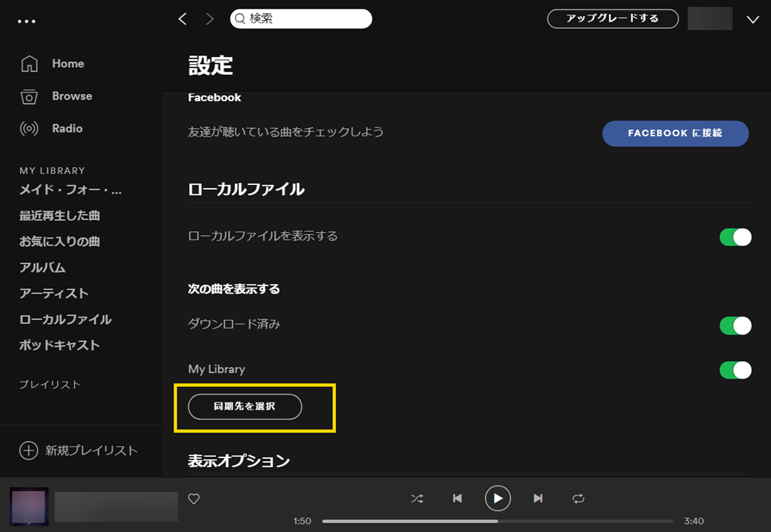
Task: Open the three-dots app menu
Action: pyautogui.click(x=26, y=21)
